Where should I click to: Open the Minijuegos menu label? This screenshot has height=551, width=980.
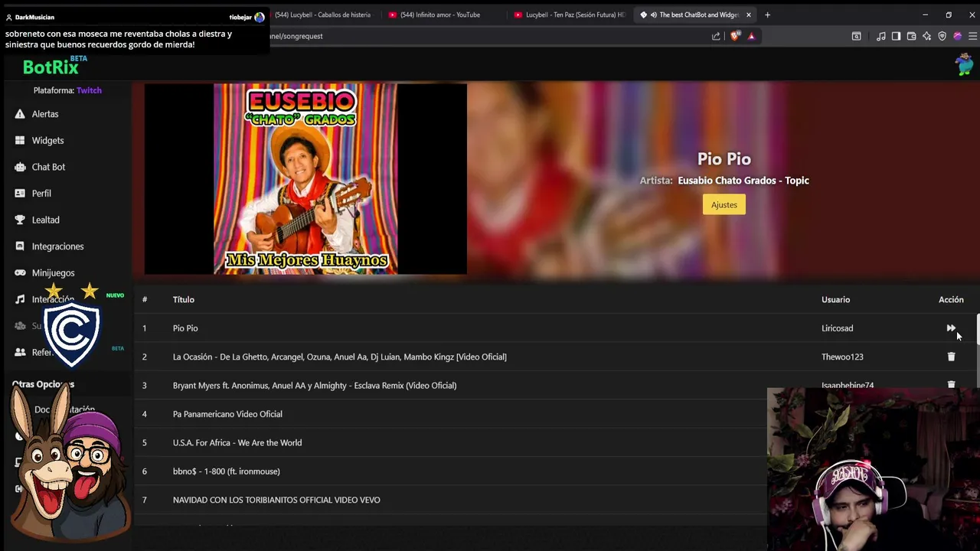click(x=53, y=272)
